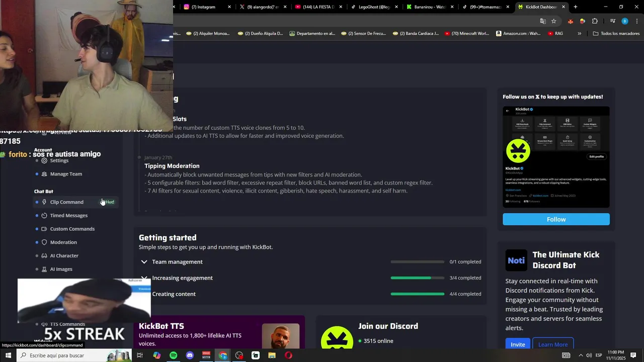Click the AI Character flask icon
The width and height of the screenshot is (644, 362).
(x=44, y=256)
